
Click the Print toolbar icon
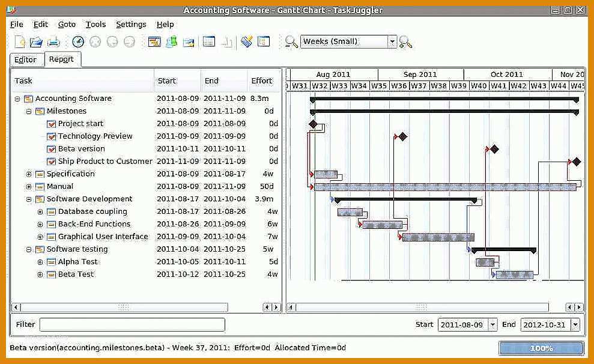click(x=53, y=41)
